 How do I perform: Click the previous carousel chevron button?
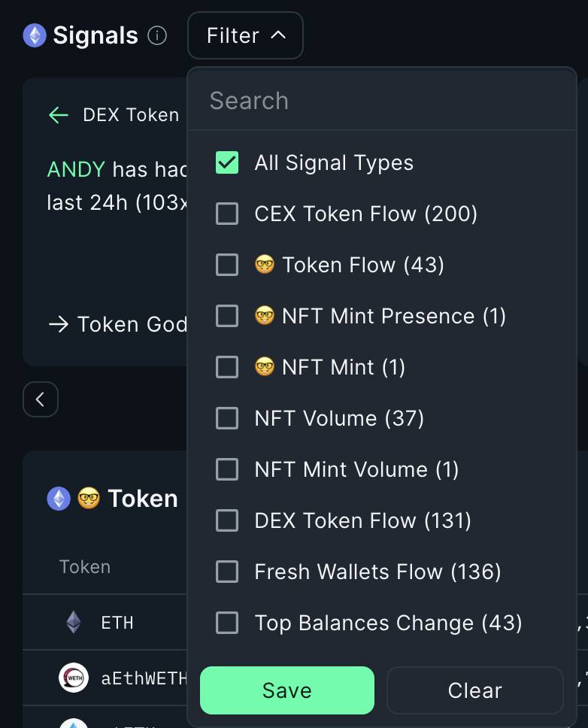(x=41, y=399)
